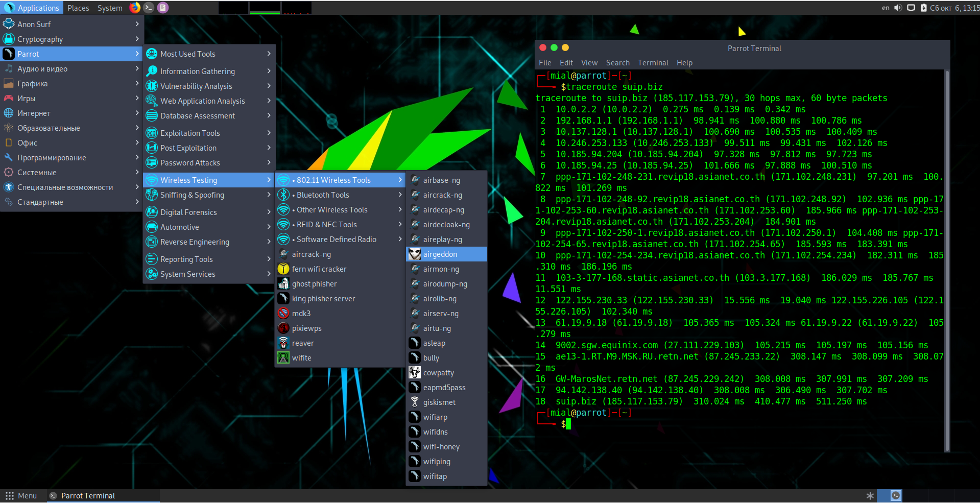Click the wifite tool icon
Viewport: 980px width, 503px height.
pyautogui.click(x=283, y=358)
